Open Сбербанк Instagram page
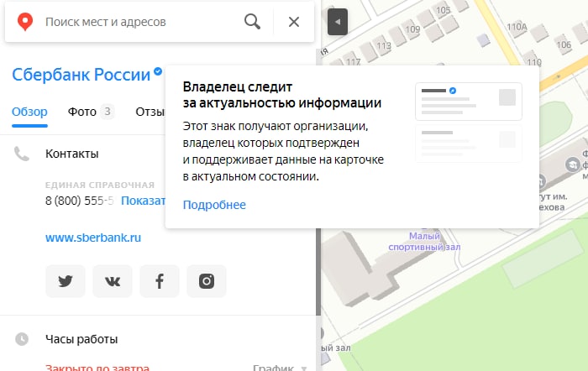Viewport: 588px width, 371px height. pos(207,281)
